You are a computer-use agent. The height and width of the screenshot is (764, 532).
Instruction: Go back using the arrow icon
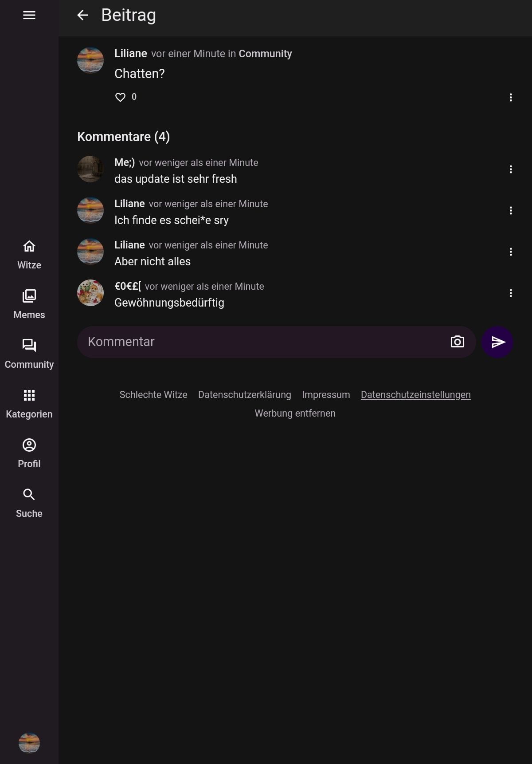82,15
